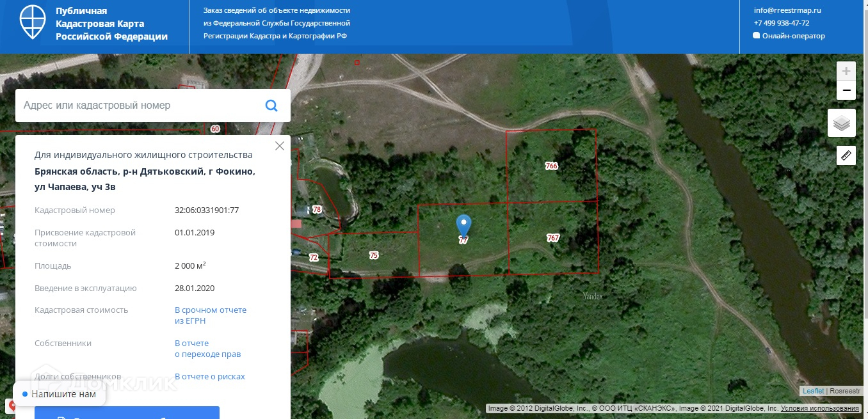Open the 'В отчете о переходе прав' link
Viewport: 868px width, 419px height.
point(208,349)
